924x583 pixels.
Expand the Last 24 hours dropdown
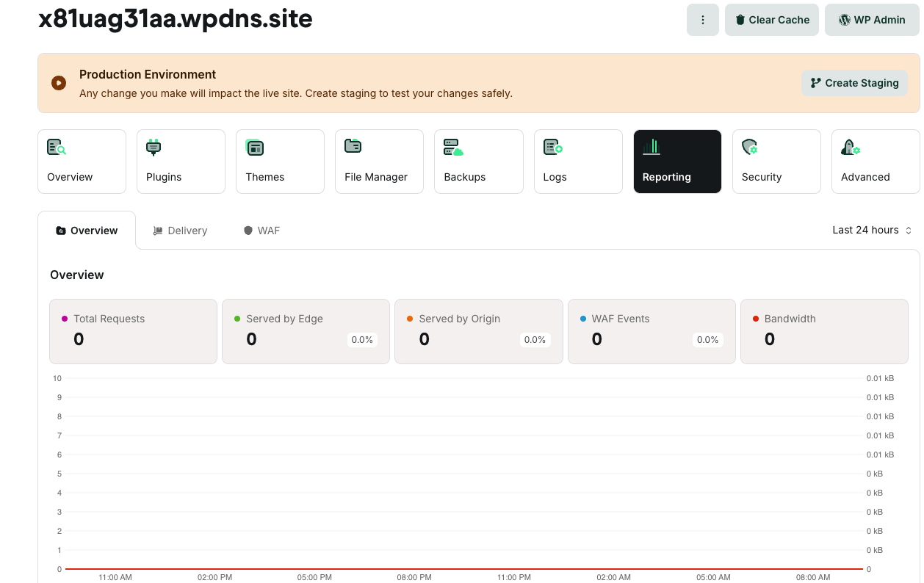[872, 230]
